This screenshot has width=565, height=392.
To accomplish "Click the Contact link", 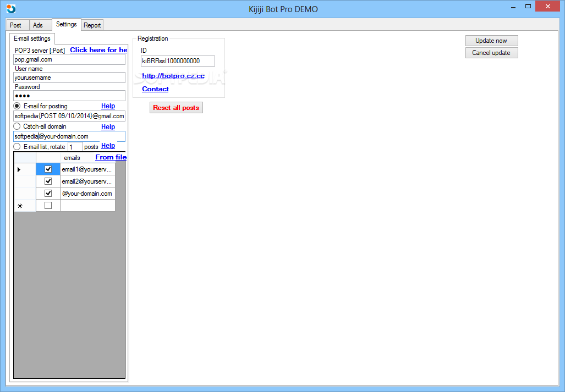I will pos(155,89).
